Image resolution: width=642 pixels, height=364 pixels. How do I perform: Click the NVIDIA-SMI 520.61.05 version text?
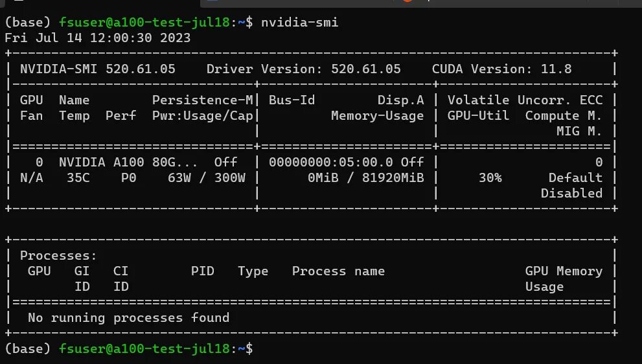[x=98, y=69]
